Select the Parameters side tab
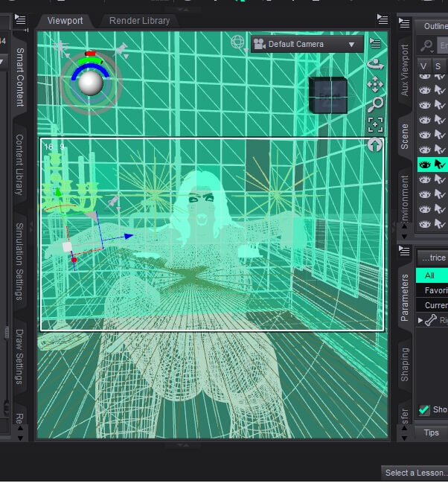 [x=405, y=298]
